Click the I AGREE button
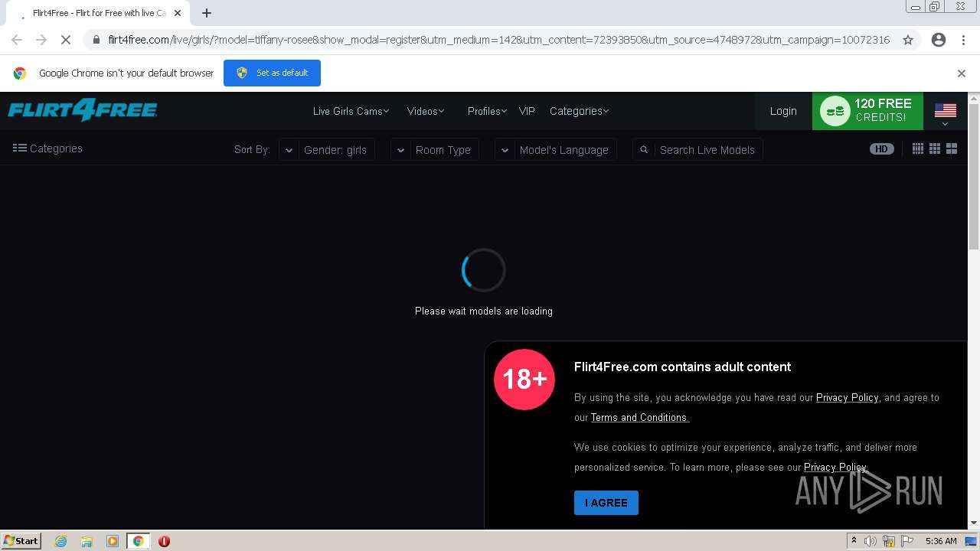 606,503
